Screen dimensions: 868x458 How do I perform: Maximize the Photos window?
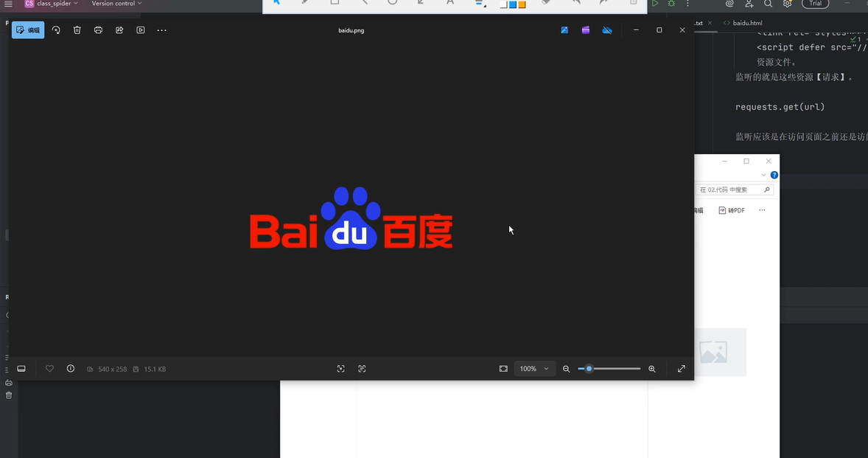[x=659, y=30]
